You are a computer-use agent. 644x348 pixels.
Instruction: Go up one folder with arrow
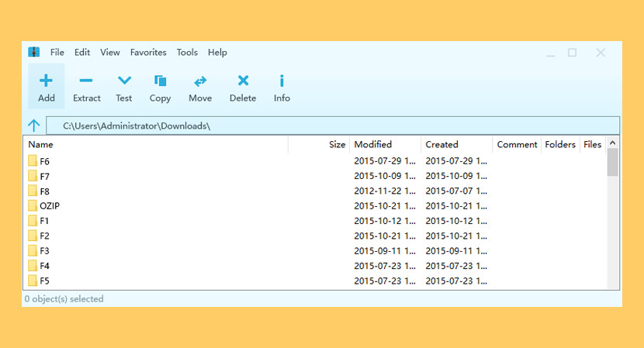tap(34, 126)
